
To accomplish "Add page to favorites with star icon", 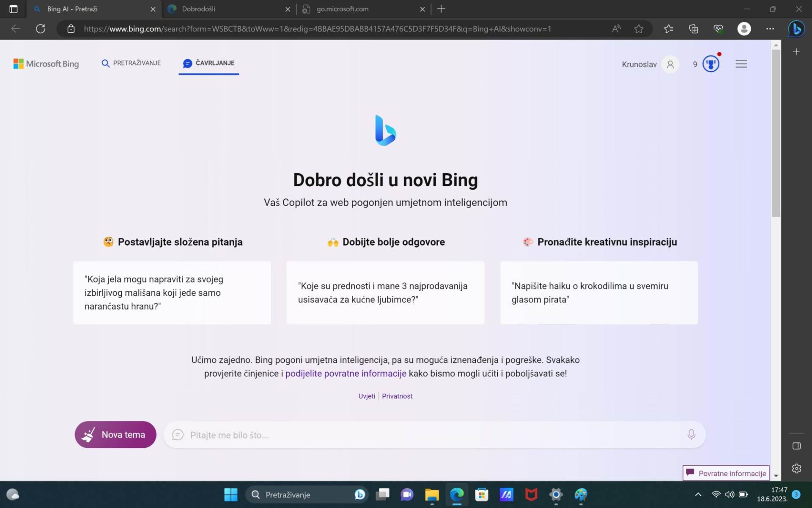I will 639,29.
